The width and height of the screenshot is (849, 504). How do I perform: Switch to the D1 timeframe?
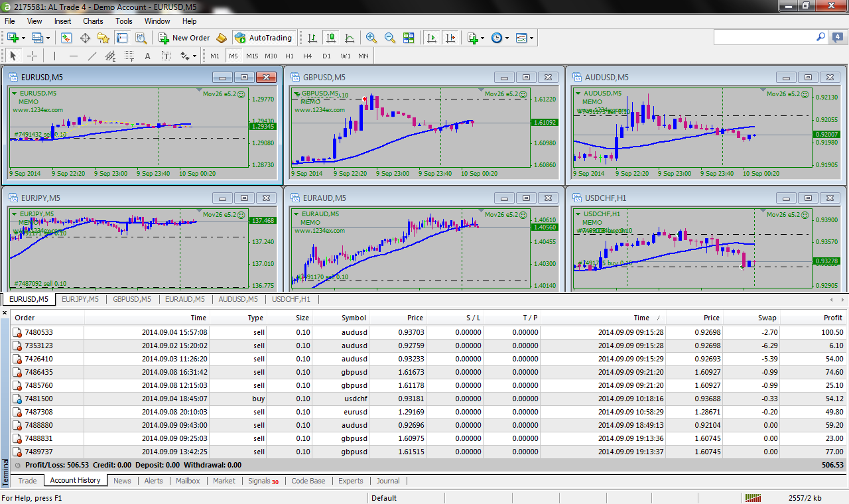tap(326, 56)
